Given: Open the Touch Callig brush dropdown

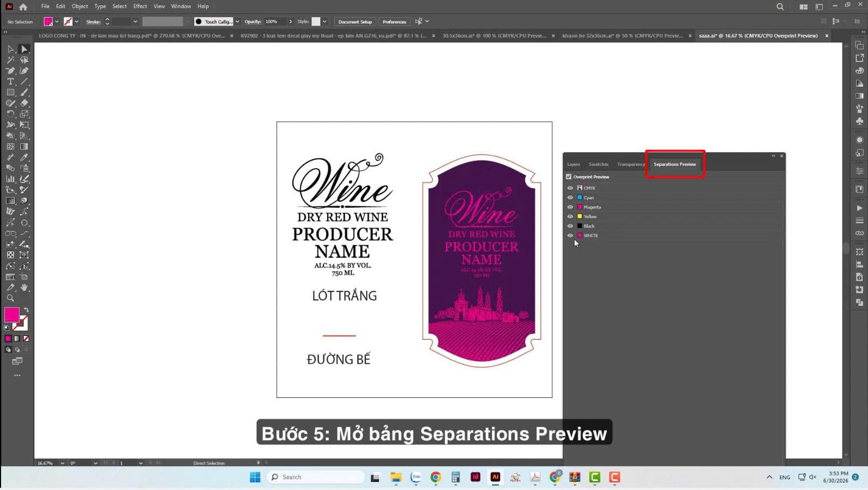Looking at the screenshot, I should point(237,22).
